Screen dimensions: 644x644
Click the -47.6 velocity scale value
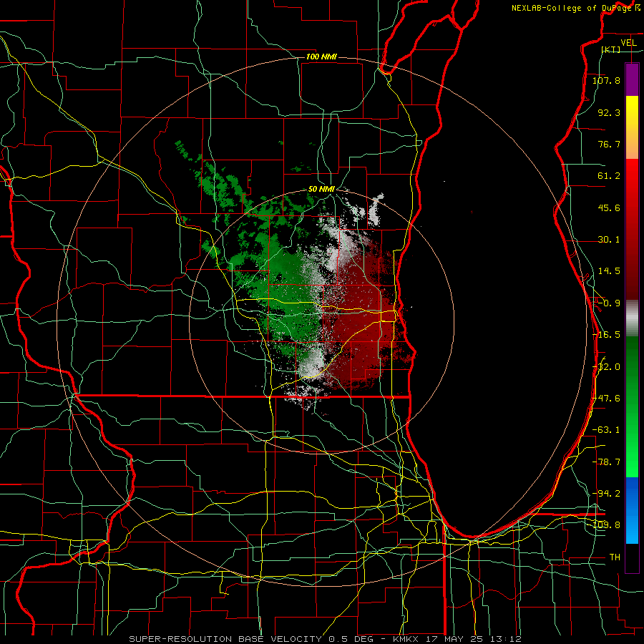(606, 399)
